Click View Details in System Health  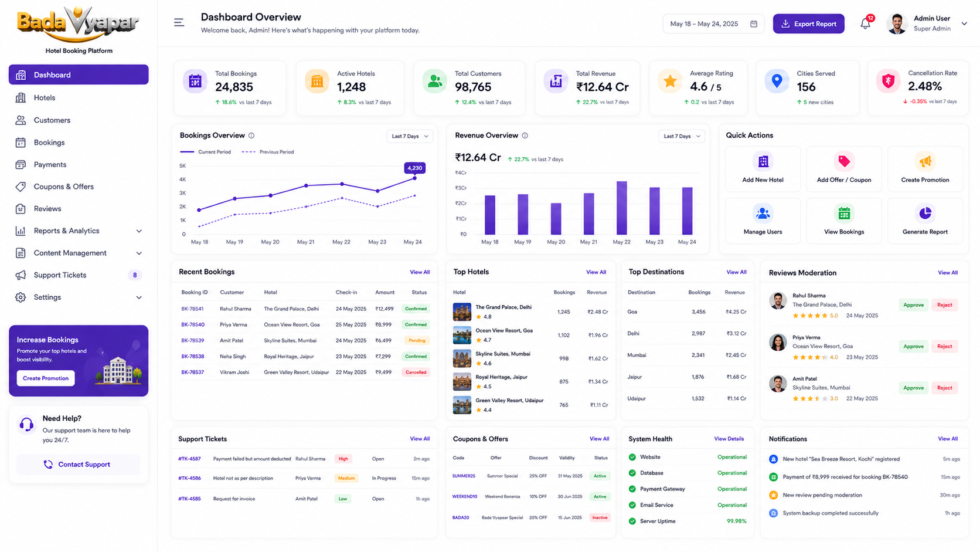tap(729, 439)
